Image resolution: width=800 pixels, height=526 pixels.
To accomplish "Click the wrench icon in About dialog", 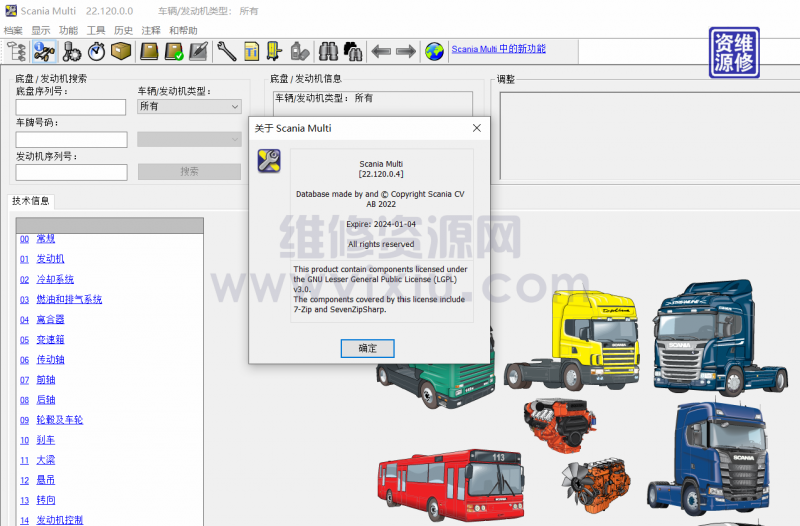I will (269, 161).
